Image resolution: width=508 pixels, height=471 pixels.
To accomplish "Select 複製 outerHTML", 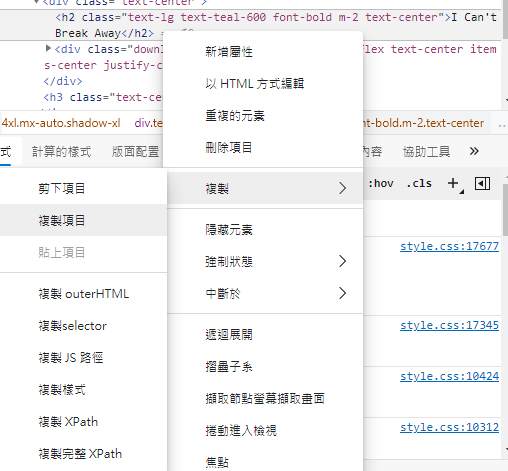I will pyautogui.click(x=83, y=294).
